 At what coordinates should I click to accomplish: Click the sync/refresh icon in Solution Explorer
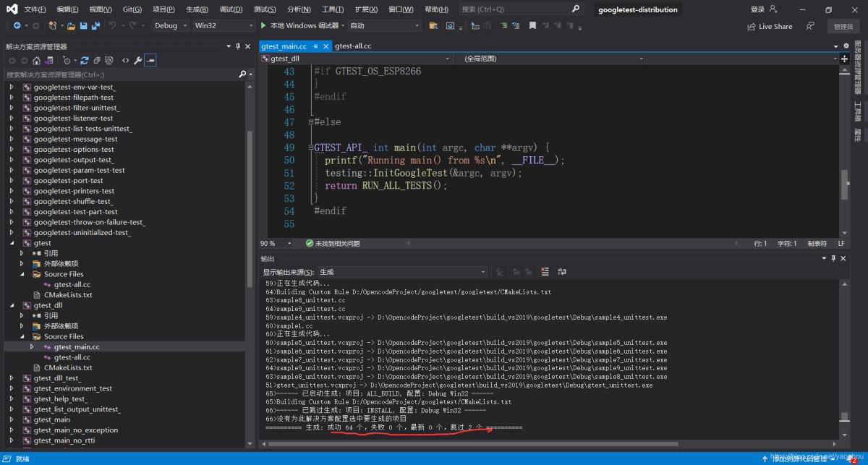tap(85, 61)
